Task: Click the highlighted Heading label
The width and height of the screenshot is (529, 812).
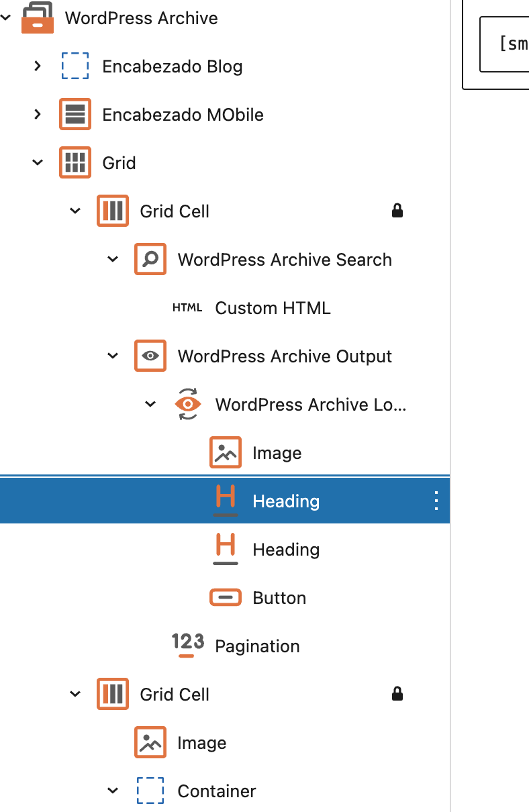Action: 286,501
